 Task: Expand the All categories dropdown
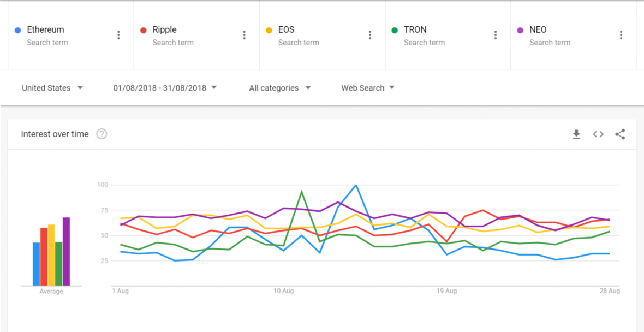coord(279,88)
